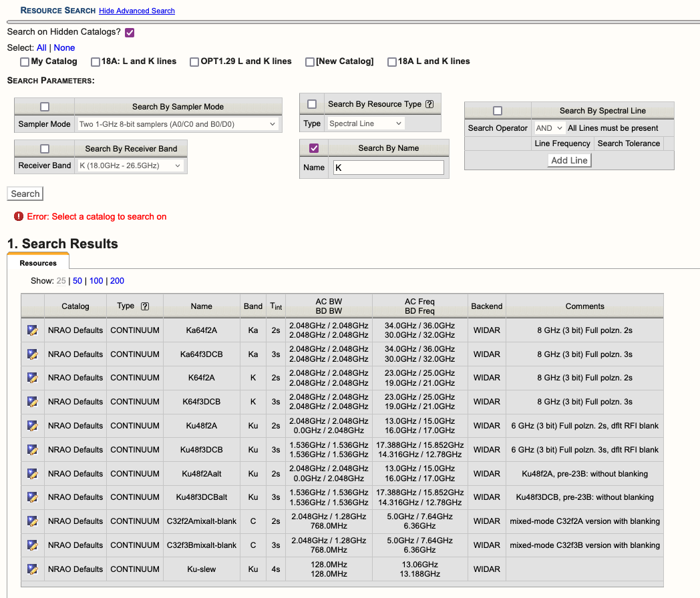The width and height of the screenshot is (700, 598).
Task: Show 100 results per page
Action: 96,281
